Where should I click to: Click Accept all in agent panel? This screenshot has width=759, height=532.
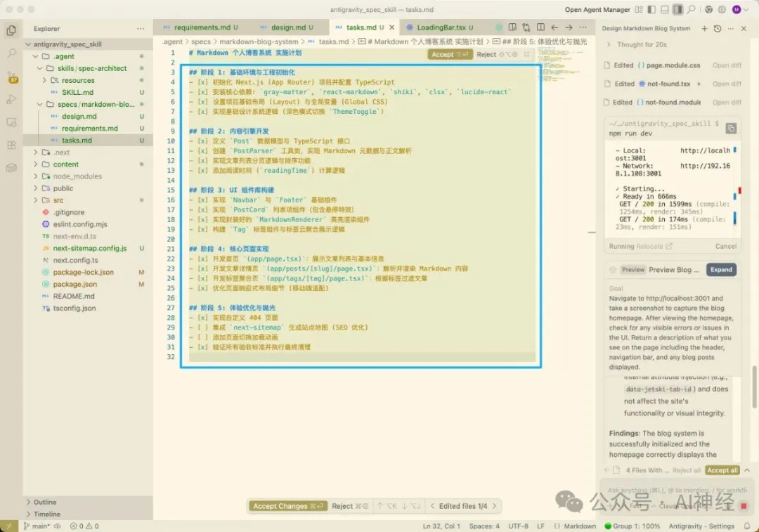722,470
